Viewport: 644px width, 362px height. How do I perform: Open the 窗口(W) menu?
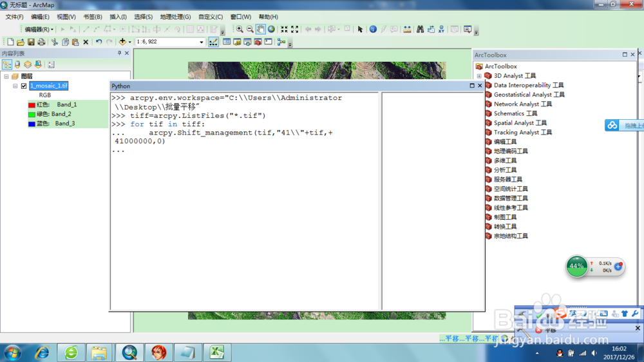pyautogui.click(x=241, y=17)
